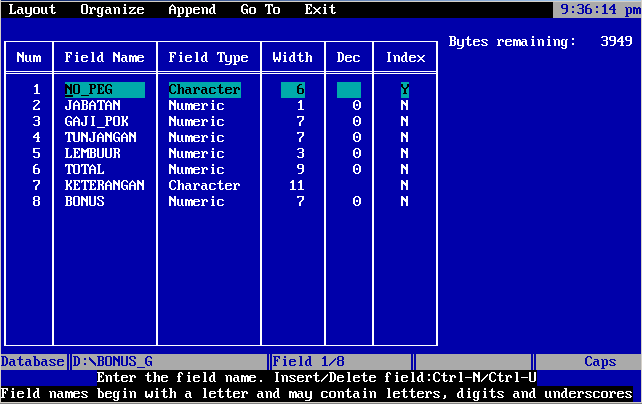Click the Index column header
Image resolution: width=642 pixels, height=404 pixels.
pyautogui.click(x=405, y=57)
